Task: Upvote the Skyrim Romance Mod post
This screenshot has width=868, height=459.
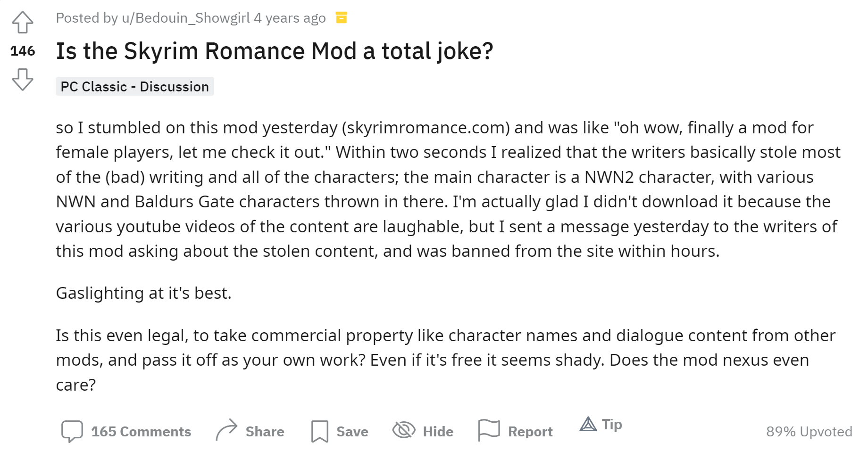Action: [x=23, y=22]
